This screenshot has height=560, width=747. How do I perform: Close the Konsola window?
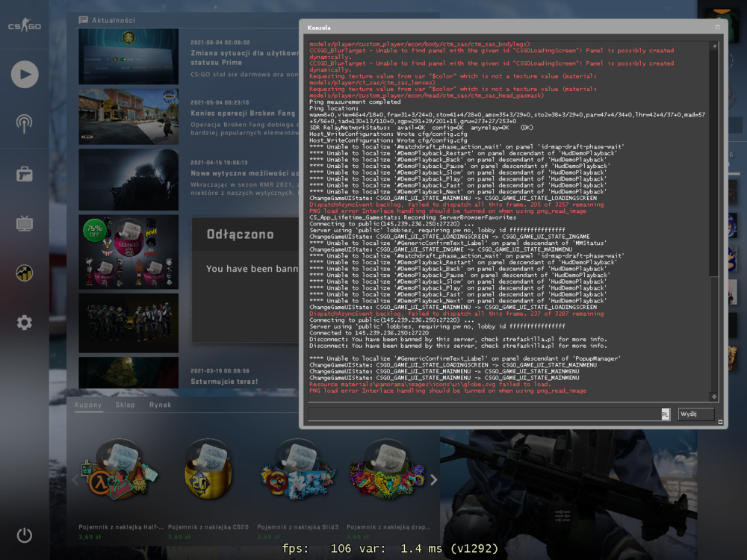coord(717,27)
